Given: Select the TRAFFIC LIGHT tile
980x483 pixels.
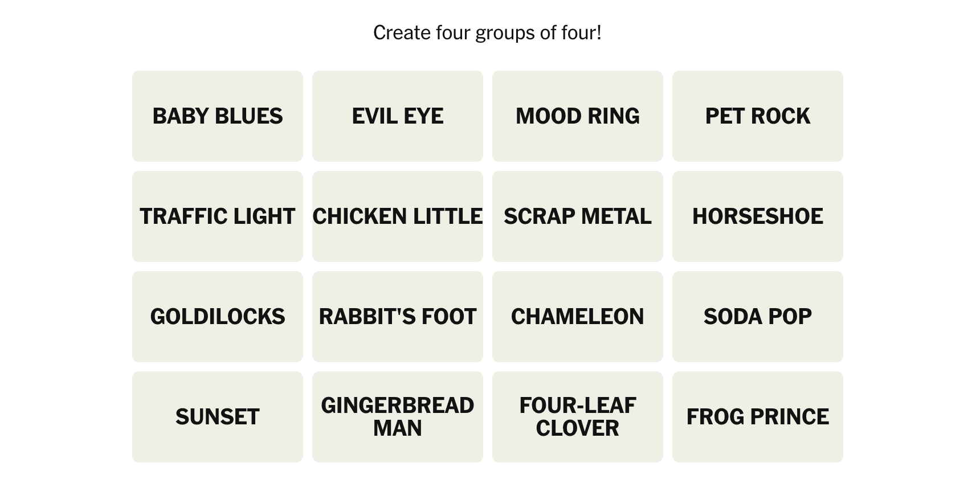Looking at the screenshot, I should (218, 216).
